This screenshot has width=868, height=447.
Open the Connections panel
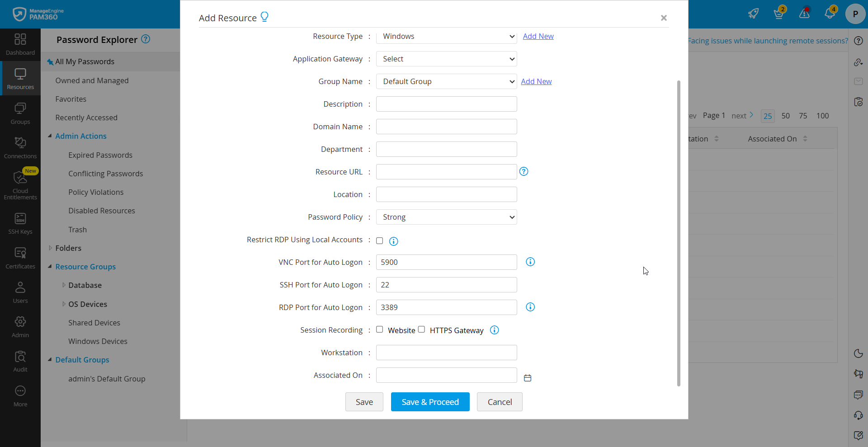(20, 147)
